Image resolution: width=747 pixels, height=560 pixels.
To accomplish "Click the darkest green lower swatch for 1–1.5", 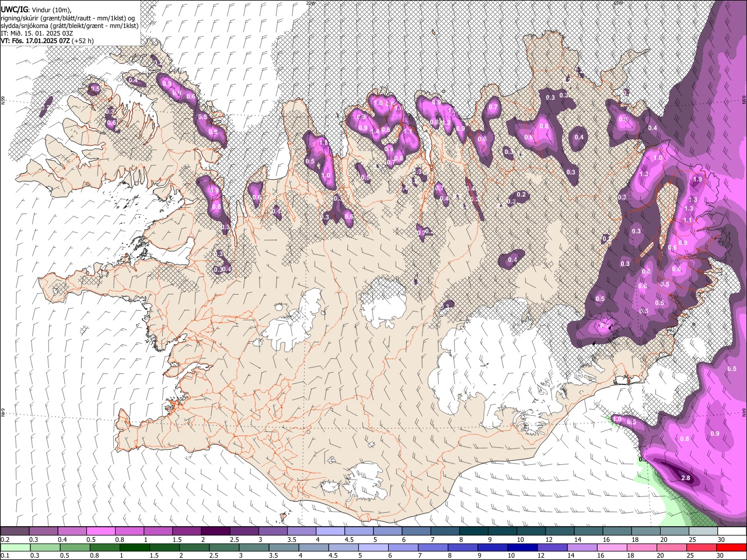I will 134,547.
